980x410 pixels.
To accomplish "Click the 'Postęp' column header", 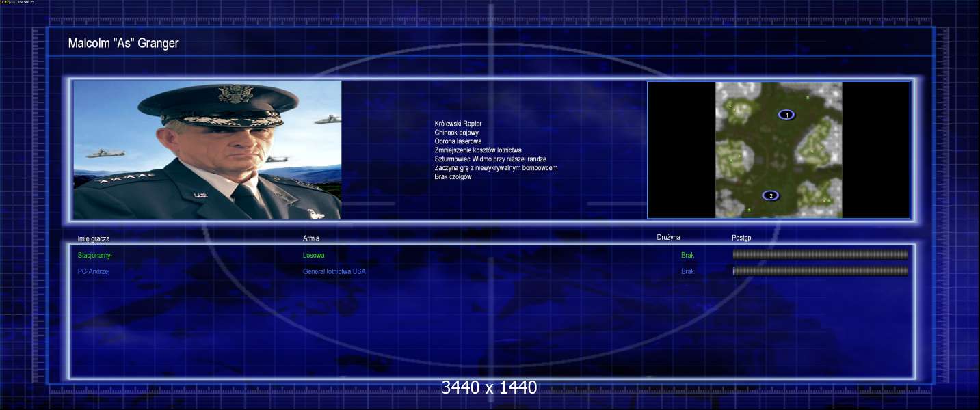I will [x=741, y=238].
